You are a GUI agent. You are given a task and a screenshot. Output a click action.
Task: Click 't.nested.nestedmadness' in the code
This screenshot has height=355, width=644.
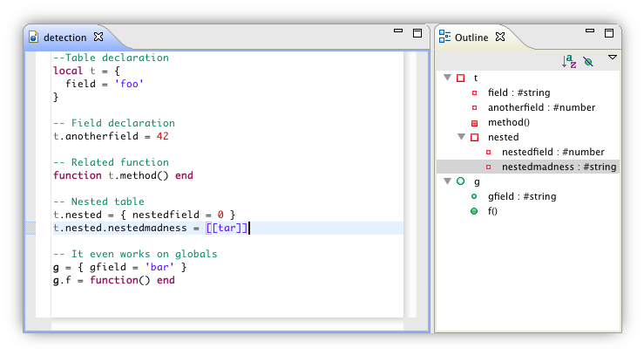click(x=120, y=228)
